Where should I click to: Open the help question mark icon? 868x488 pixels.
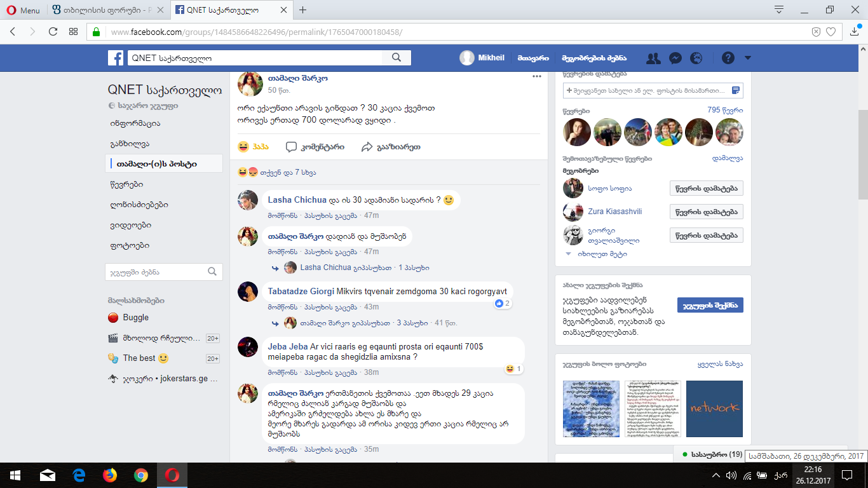tap(728, 58)
